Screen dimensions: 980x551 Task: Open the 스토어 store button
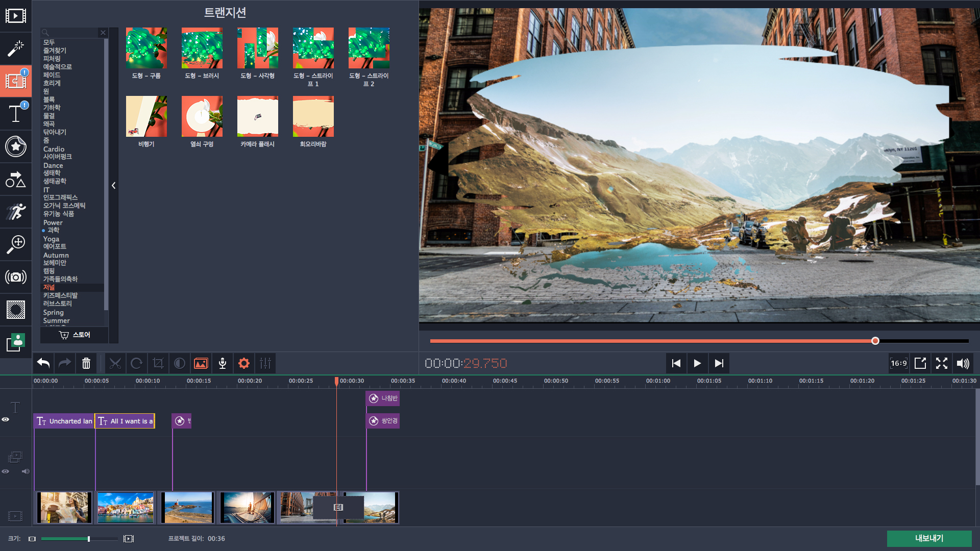pos(75,335)
